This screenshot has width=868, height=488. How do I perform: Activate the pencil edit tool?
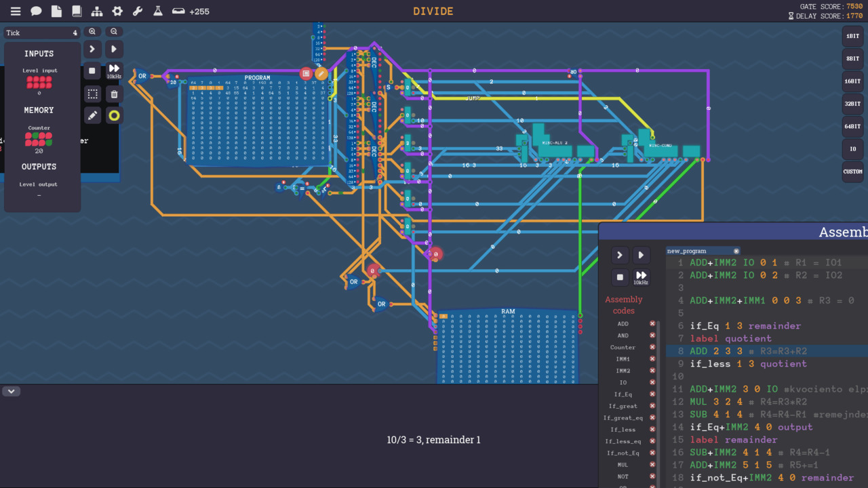92,116
